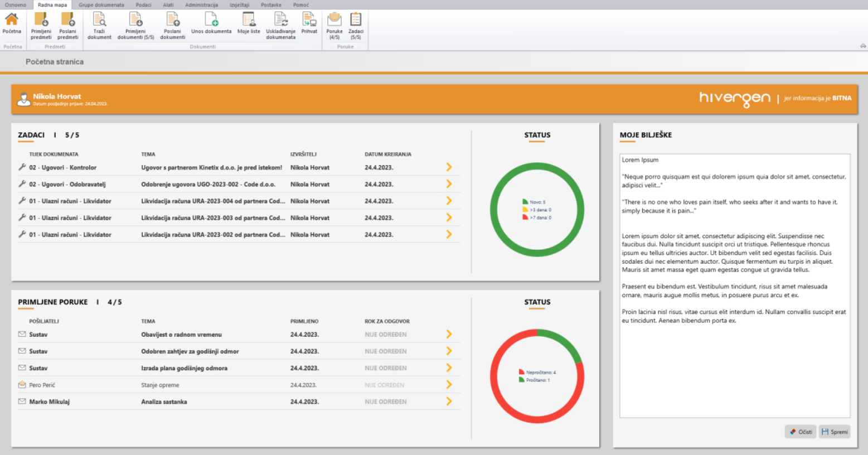Open Primljeni predmeti from the ribbon
The height and width of the screenshot is (455, 868).
coord(41,26)
